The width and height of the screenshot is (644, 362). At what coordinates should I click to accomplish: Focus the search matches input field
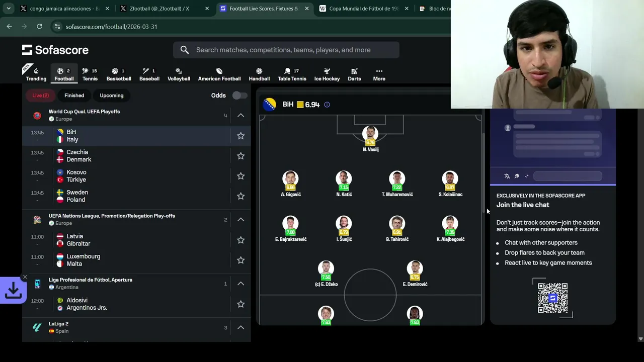pyautogui.click(x=286, y=50)
